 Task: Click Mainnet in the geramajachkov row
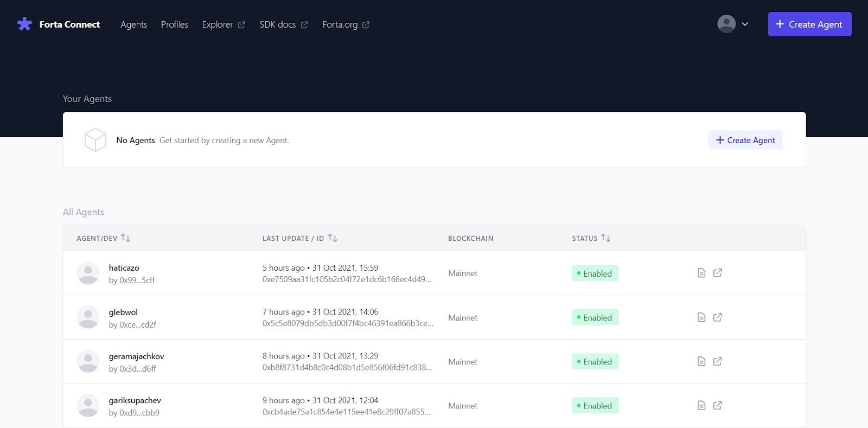point(463,361)
